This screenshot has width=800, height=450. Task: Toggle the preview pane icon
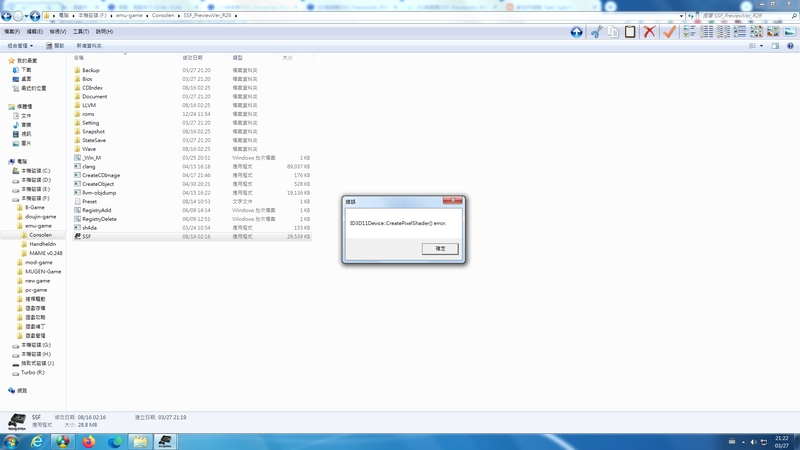pos(775,46)
